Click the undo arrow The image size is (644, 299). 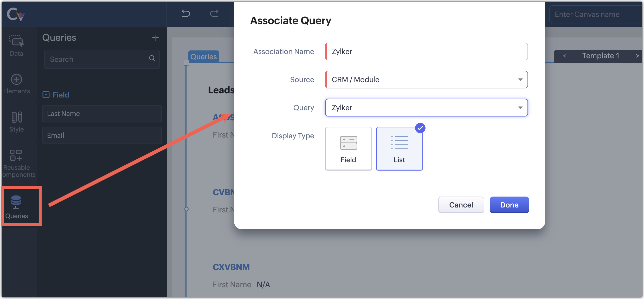[x=186, y=13]
